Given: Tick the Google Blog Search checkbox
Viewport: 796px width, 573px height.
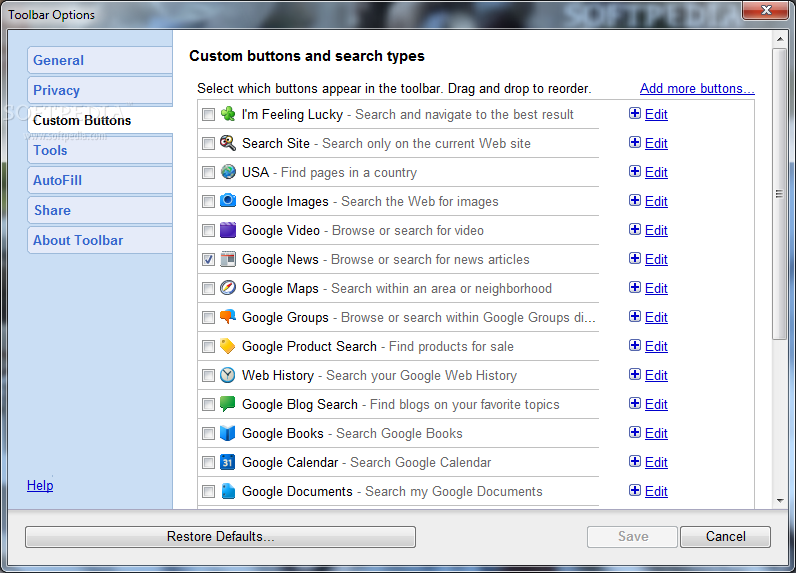Looking at the screenshot, I should click(208, 405).
